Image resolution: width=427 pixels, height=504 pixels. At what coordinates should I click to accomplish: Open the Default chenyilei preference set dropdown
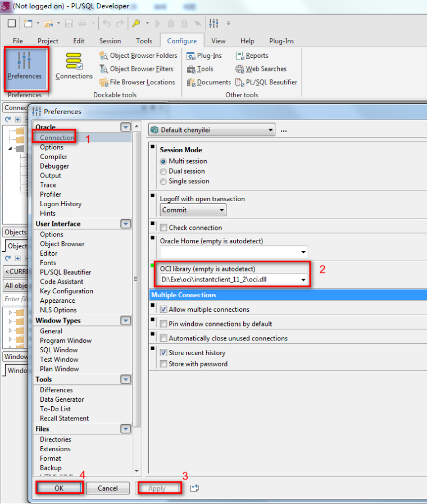coord(212,130)
